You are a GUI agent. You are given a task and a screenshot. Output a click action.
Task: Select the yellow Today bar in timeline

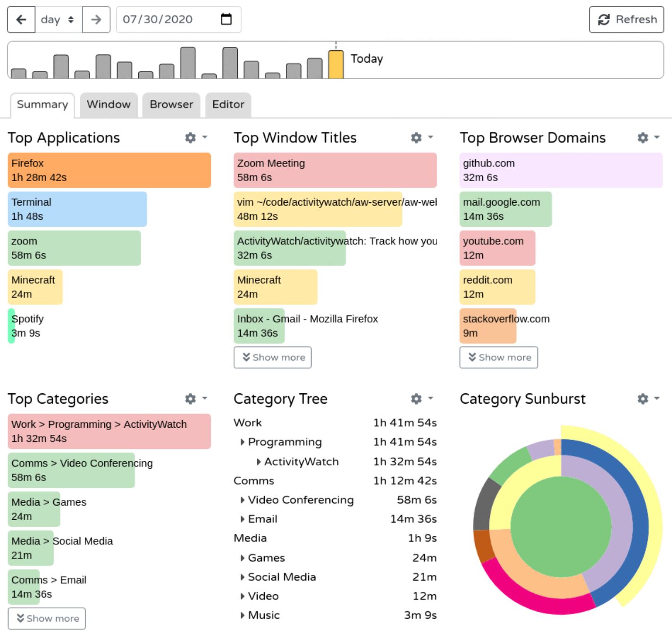[336, 65]
